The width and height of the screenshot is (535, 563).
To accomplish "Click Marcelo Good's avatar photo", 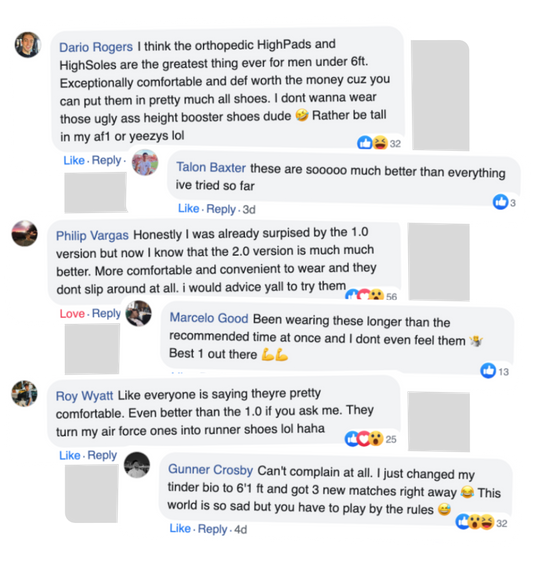I will point(138,313).
